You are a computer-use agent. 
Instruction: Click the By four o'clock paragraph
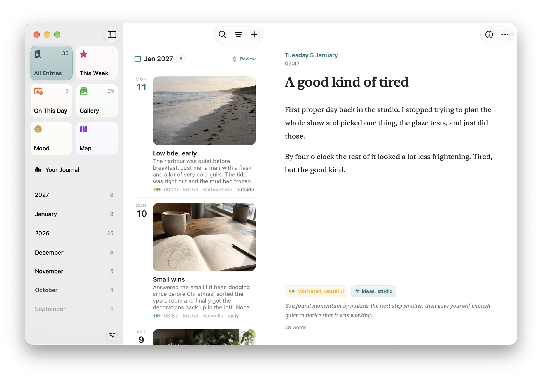[x=389, y=163]
